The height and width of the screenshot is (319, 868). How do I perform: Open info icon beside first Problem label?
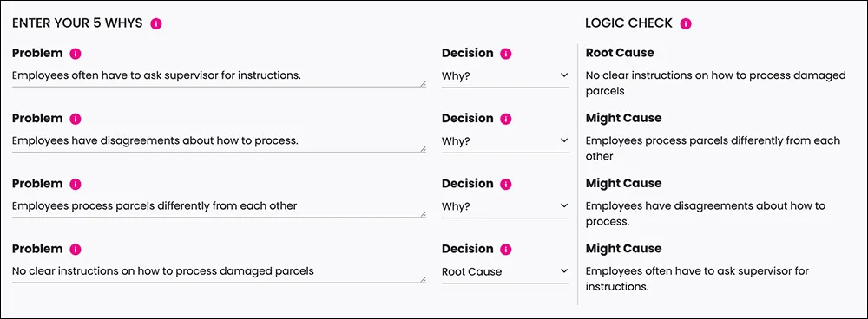click(x=76, y=55)
